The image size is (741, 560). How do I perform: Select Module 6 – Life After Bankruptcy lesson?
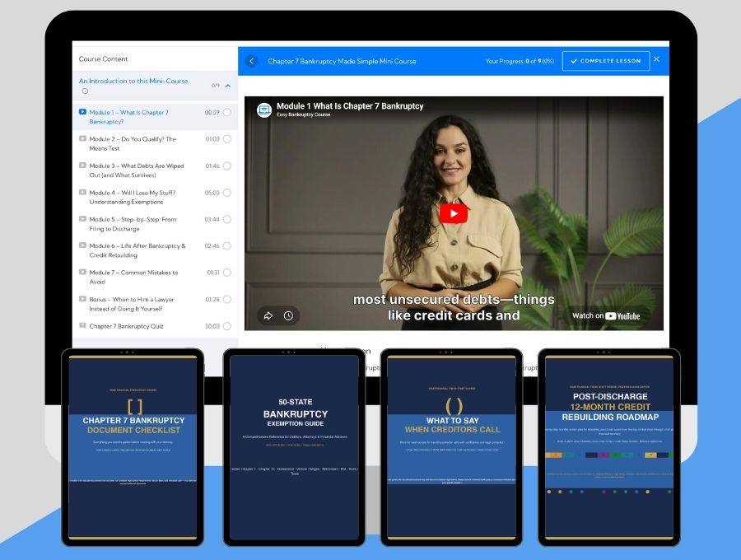[137, 250]
